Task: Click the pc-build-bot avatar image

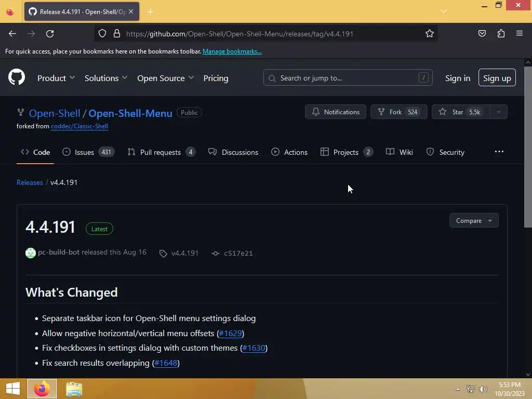Action: coord(31,253)
